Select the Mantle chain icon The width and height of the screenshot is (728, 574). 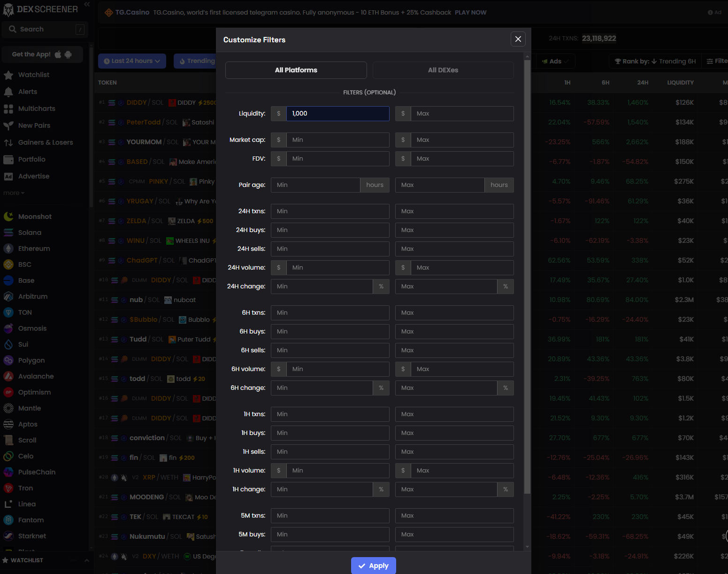click(x=8, y=408)
